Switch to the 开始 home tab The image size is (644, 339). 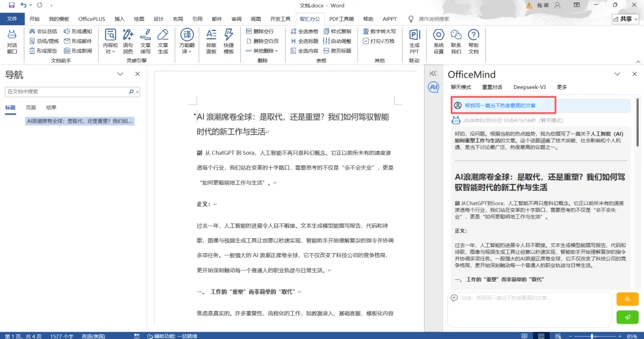pyautogui.click(x=35, y=19)
